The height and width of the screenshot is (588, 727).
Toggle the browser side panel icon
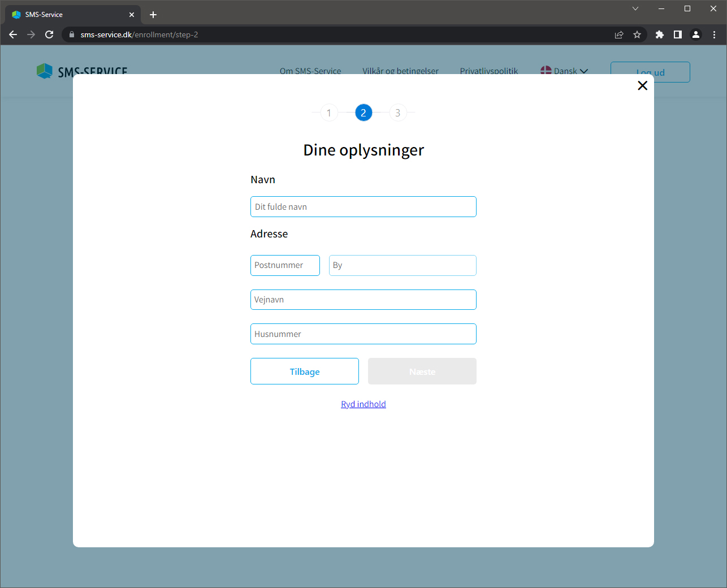coord(677,34)
